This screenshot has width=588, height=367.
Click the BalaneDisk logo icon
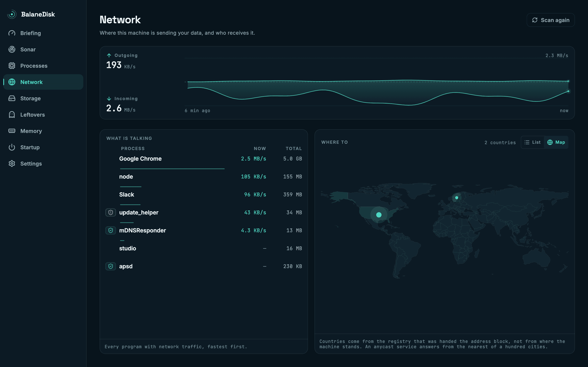click(12, 14)
